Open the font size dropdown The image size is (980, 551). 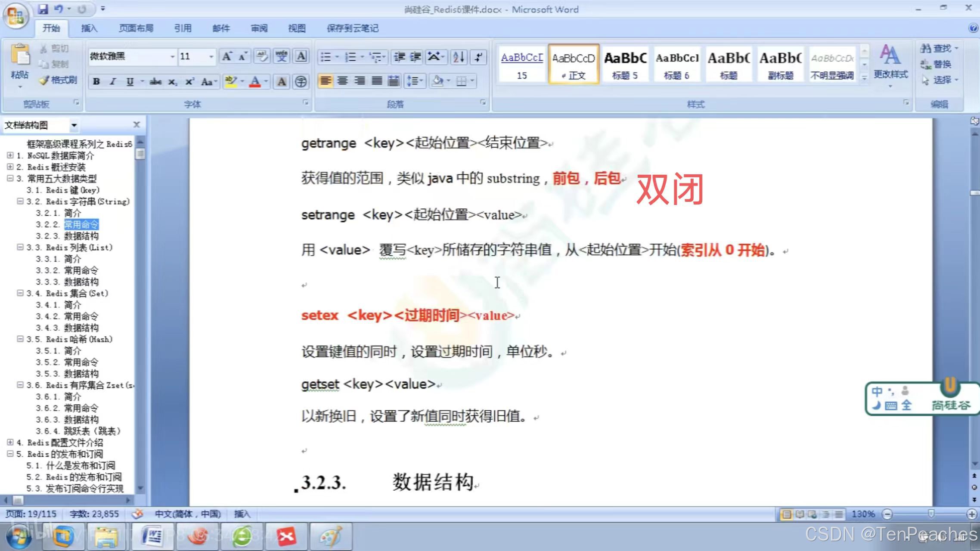click(x=211, y=56)
